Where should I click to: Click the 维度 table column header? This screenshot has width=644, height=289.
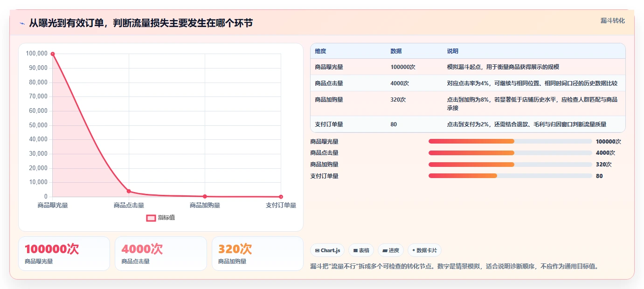(x=320, y=51)
